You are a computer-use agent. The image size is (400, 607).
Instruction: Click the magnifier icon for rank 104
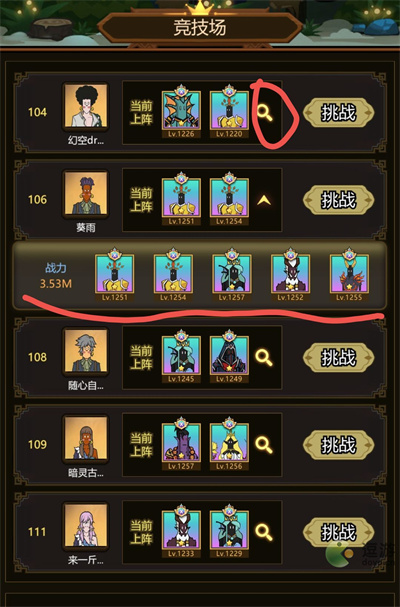pyautogui.click(x=265, y=113)
